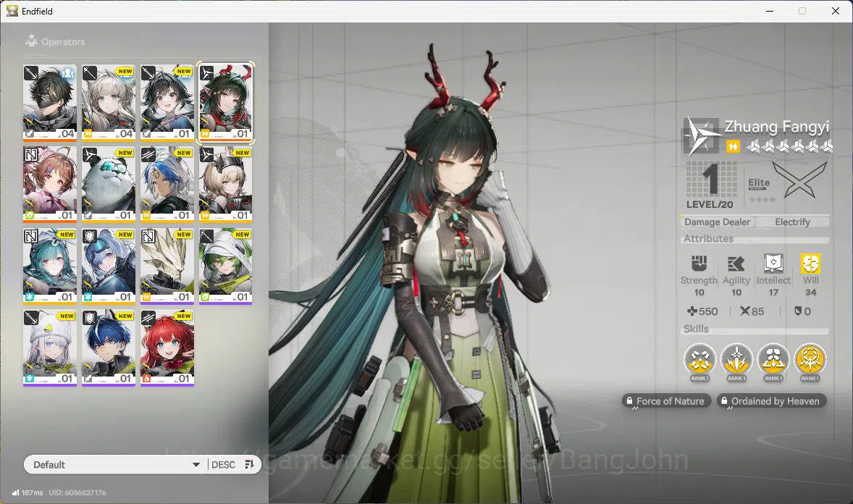Click the Damage Dealer role tag
The image size is (853, 504).
tap(717, 222)
